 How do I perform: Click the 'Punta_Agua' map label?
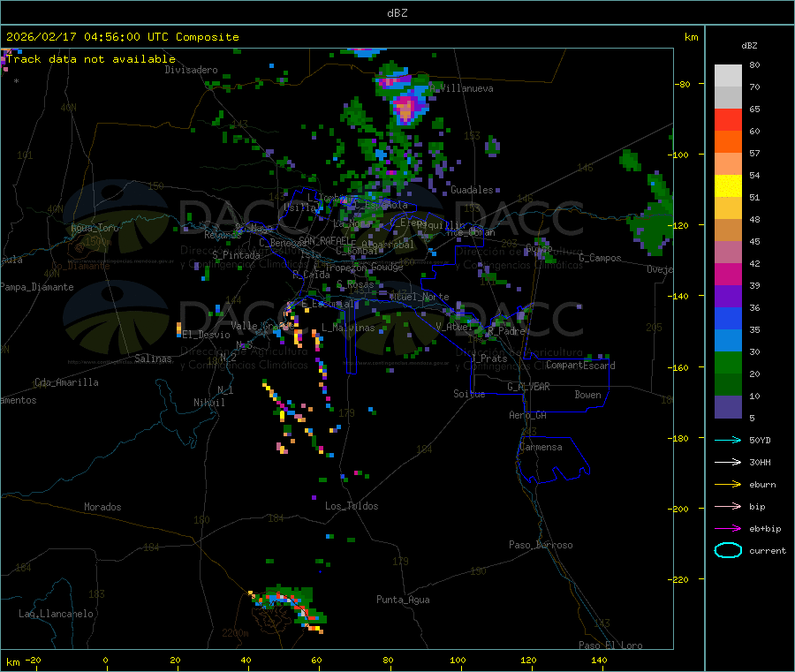click(x=403, y=600)
